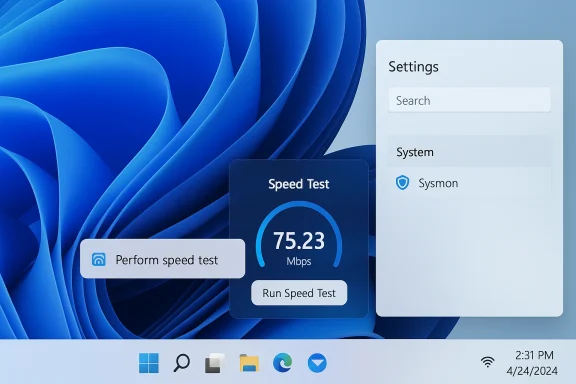Click the 4/24/2024 date

(532, 371)
